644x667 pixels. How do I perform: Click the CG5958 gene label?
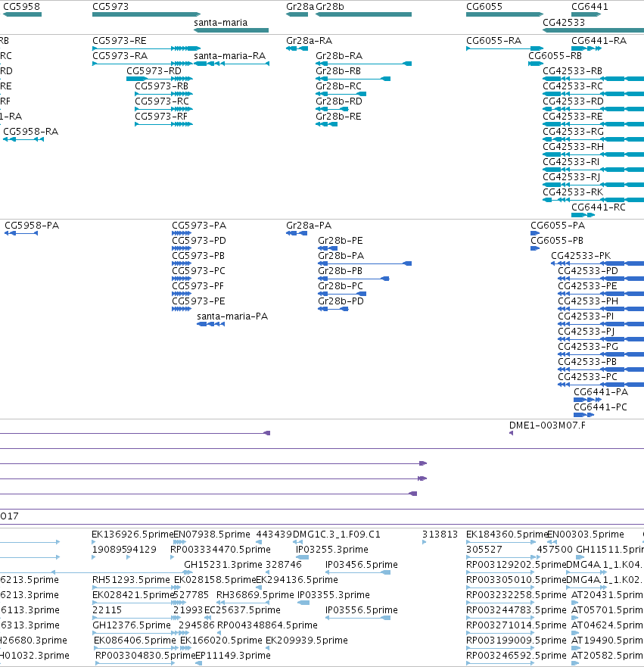[21, 7]
